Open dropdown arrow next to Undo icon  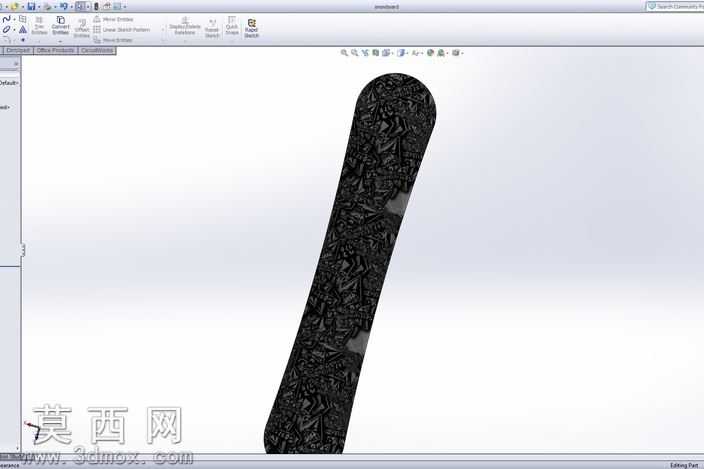71,7
